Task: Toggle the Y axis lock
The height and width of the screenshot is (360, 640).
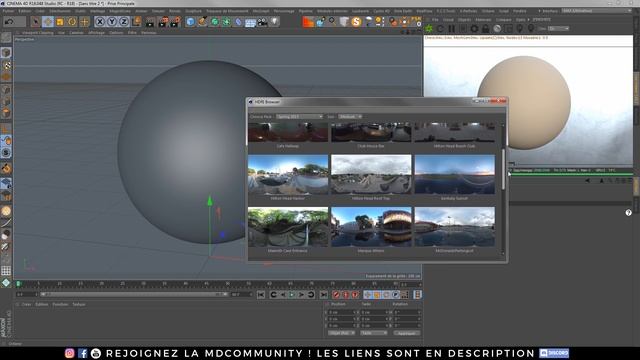Action: click(x=112, y=22)
